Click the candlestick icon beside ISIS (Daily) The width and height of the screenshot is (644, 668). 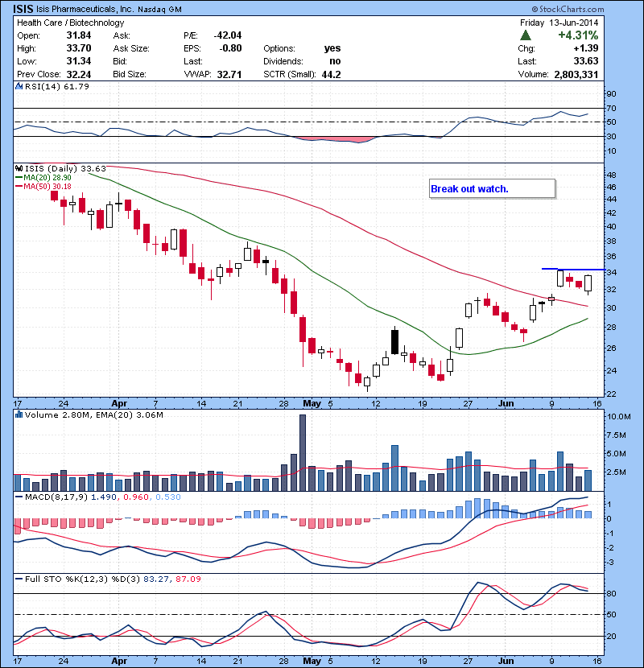tap(19, 169)
